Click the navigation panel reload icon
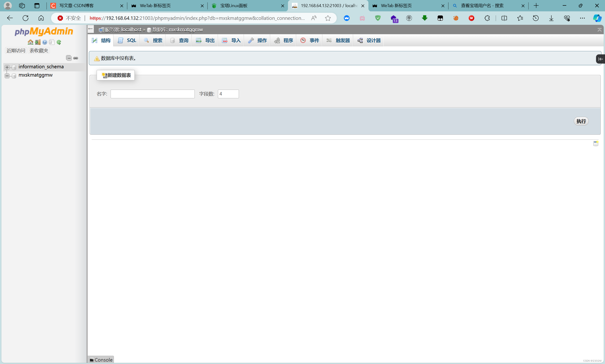This screenshot has width=605, height=364. coord(59,42)
